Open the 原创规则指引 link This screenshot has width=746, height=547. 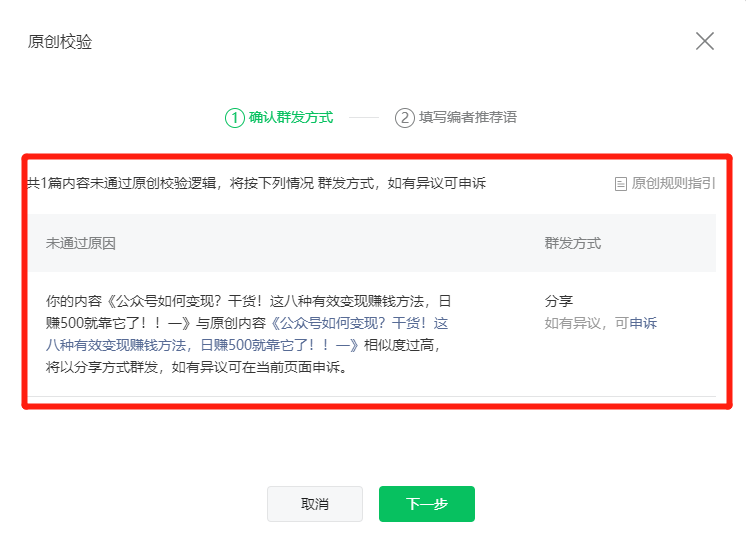coord(673,183)
